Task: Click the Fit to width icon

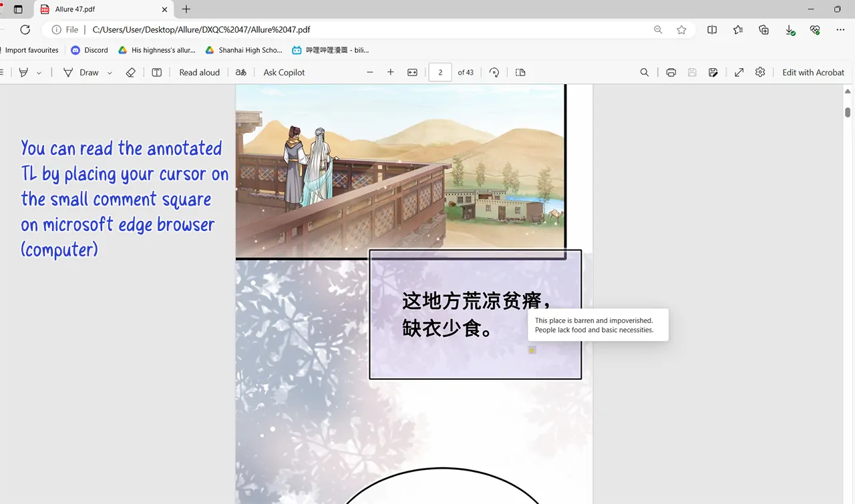Action: pyautogui.click(x=412, y=72)
